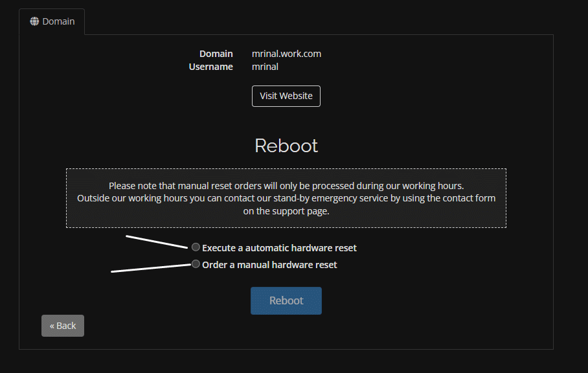Switch to the Domain tab
This screenshot has height=373, width=588.
[x=52, y=21]
